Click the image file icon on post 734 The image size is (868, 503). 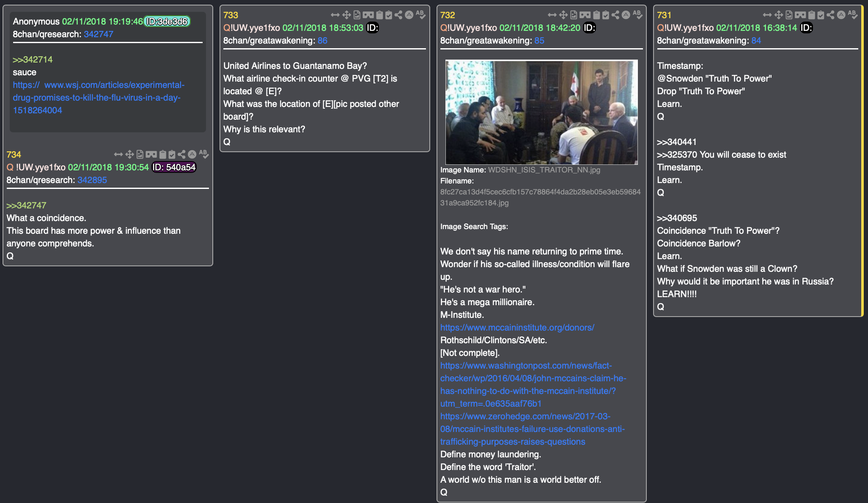[140, 155]
